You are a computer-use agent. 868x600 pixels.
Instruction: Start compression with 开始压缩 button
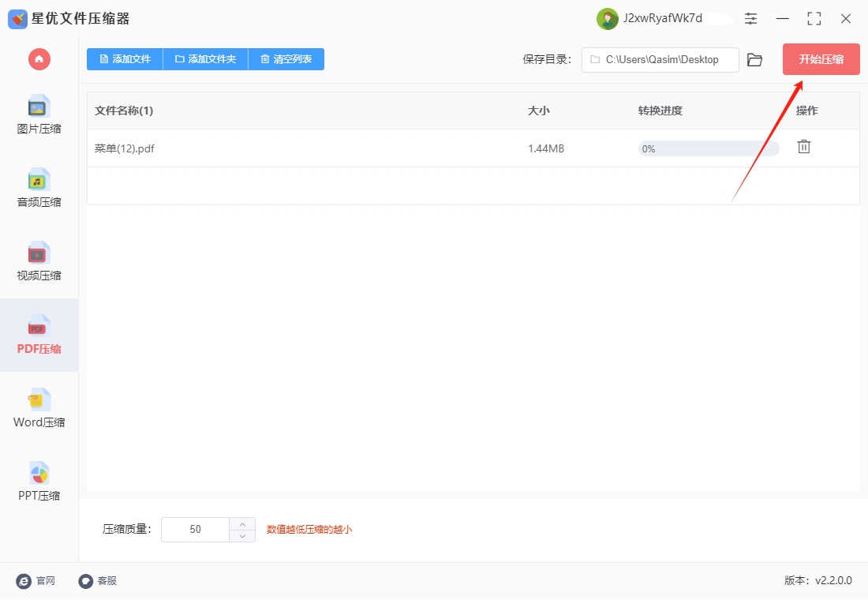(x=821, y=59)
